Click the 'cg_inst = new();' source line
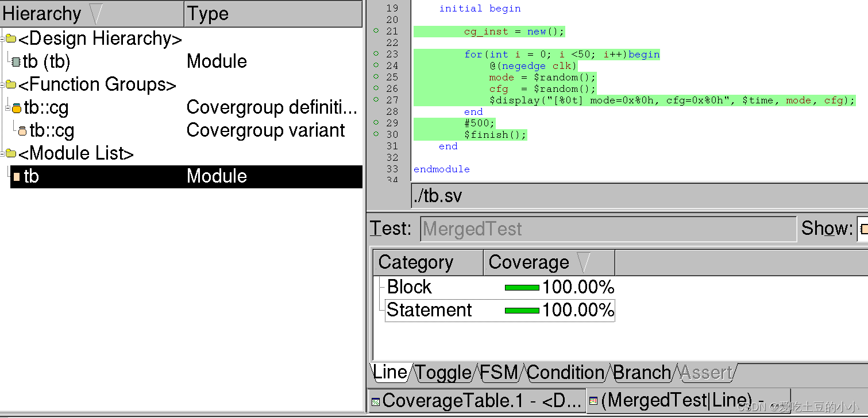The height and width of the screenshot is (418, 868). click(515, 32)
